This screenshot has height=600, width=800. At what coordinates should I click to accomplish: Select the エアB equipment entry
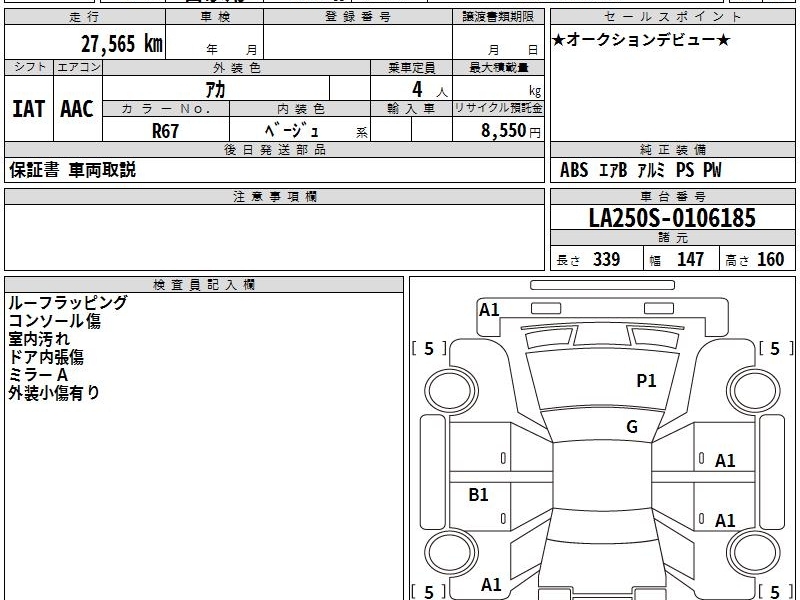click(613, 170)
